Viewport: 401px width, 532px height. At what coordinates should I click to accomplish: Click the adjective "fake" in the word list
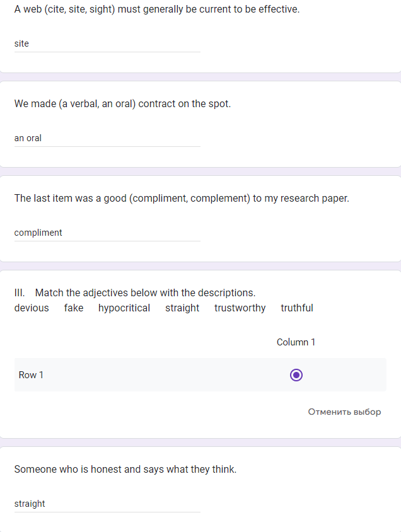coord(74,308)
